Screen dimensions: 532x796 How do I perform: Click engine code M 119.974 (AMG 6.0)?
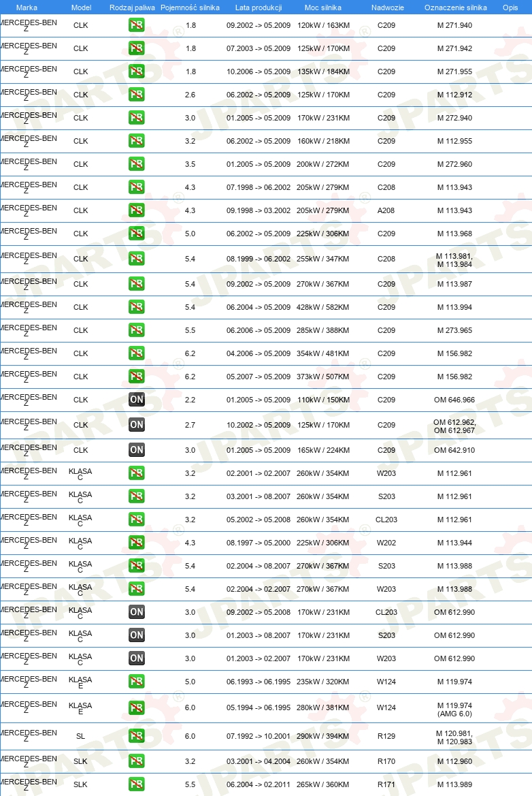[455, 710]
